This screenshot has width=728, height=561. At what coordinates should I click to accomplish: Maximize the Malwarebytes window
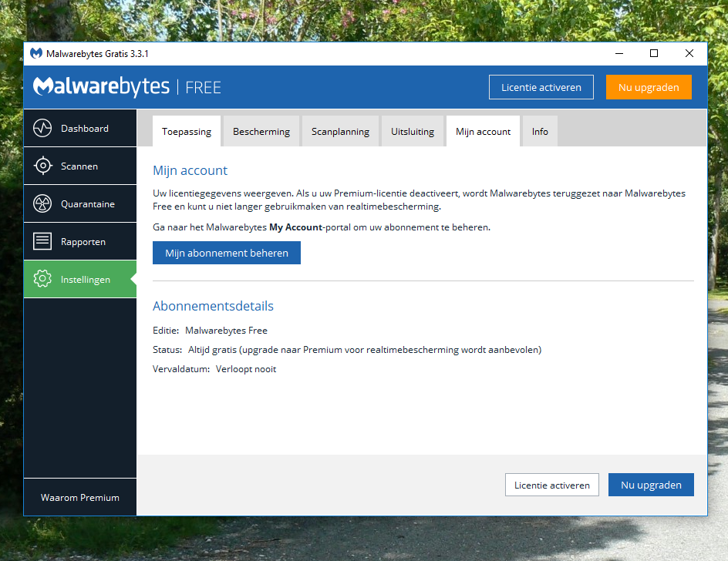pyautogui.click(x=654, y=53)
